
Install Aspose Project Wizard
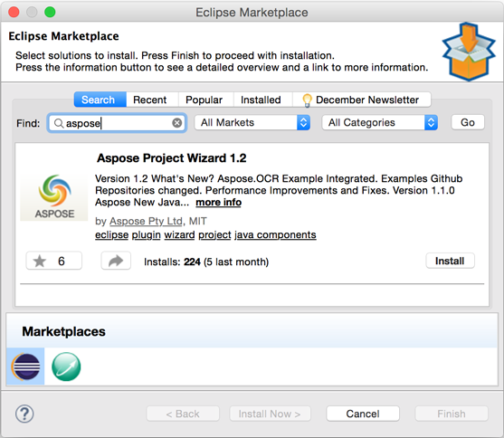tap(450, 261)
